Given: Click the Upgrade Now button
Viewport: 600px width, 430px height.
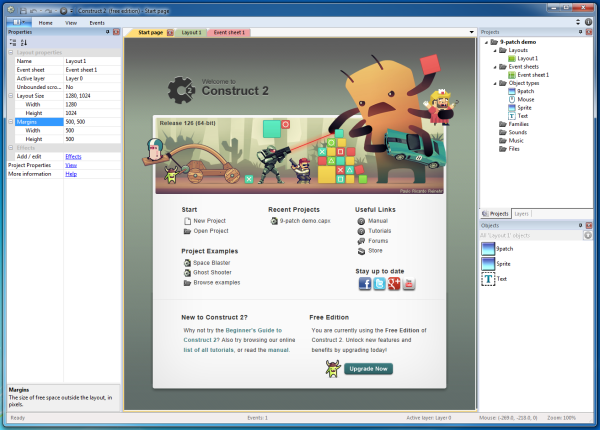Looking at the screenshot, I should (368, 369).
